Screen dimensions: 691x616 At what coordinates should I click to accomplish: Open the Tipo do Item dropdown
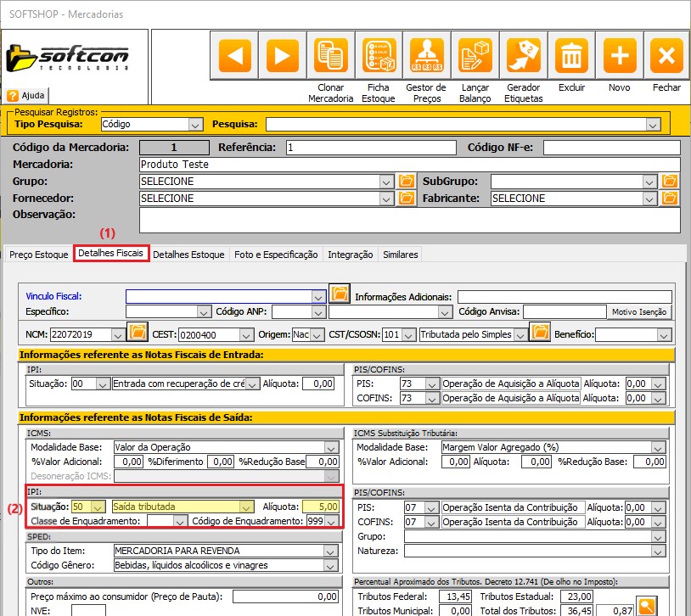click(331, 550)
